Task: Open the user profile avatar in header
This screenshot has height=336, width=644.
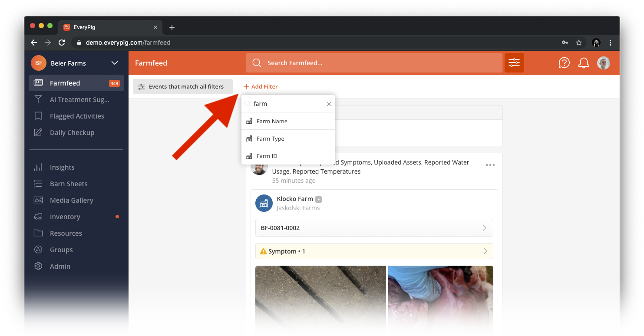Action: (x=604, y=63)
